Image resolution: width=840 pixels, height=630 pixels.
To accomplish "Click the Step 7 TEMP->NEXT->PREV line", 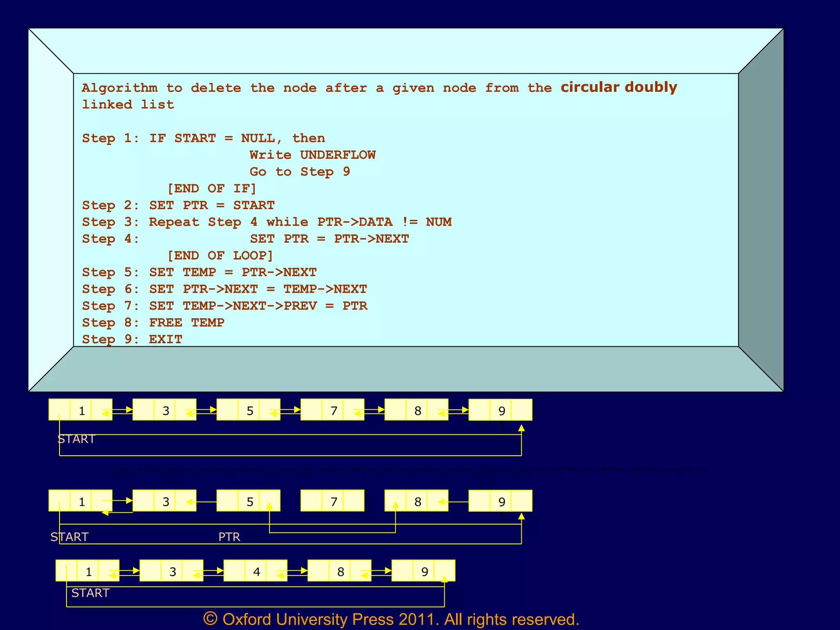I will (x=225, y=306).
